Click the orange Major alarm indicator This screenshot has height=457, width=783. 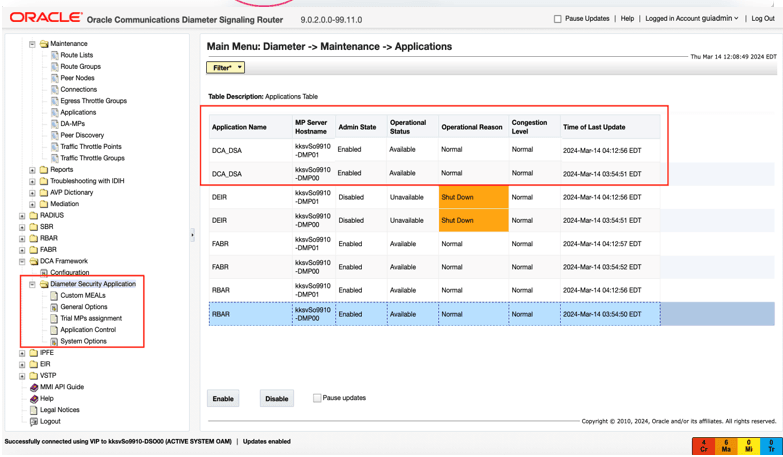726,446
